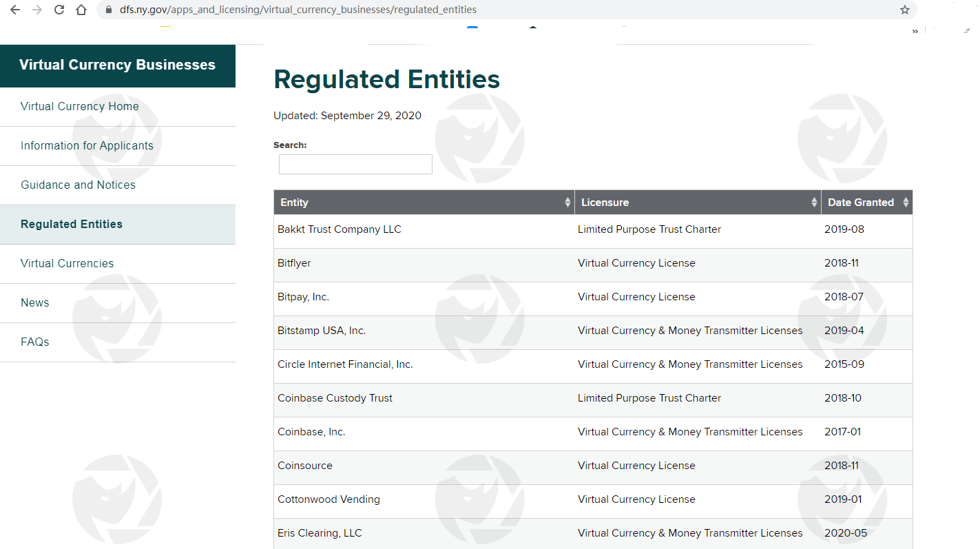Open Virtual Currency Home sidebar item
The image size is (980, 549).
80,106
